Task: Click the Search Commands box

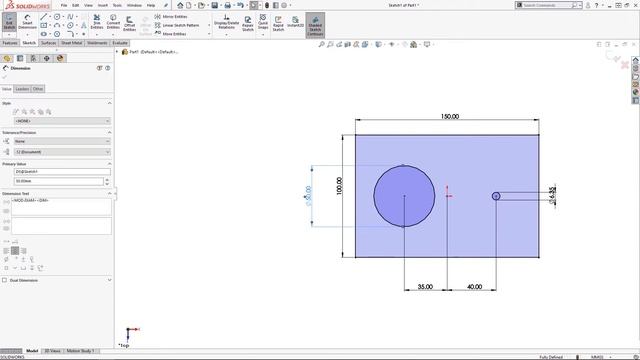Action: (x=549, y=5)
